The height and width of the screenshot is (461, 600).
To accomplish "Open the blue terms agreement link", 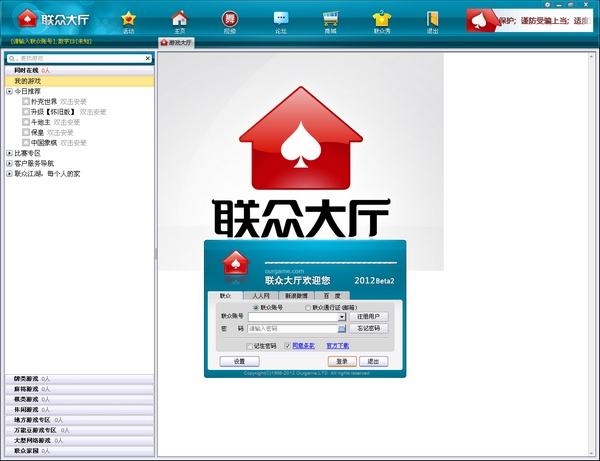I will point(303,346).
